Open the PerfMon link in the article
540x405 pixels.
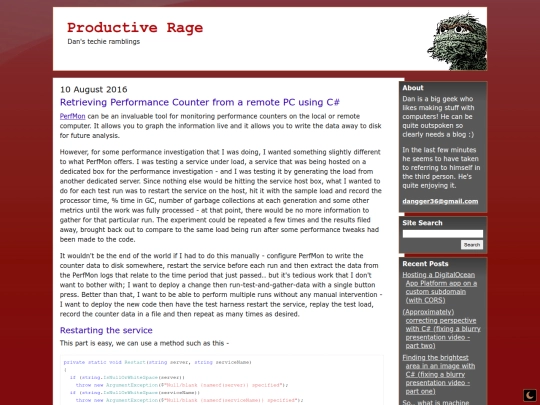tap(72, 116)
